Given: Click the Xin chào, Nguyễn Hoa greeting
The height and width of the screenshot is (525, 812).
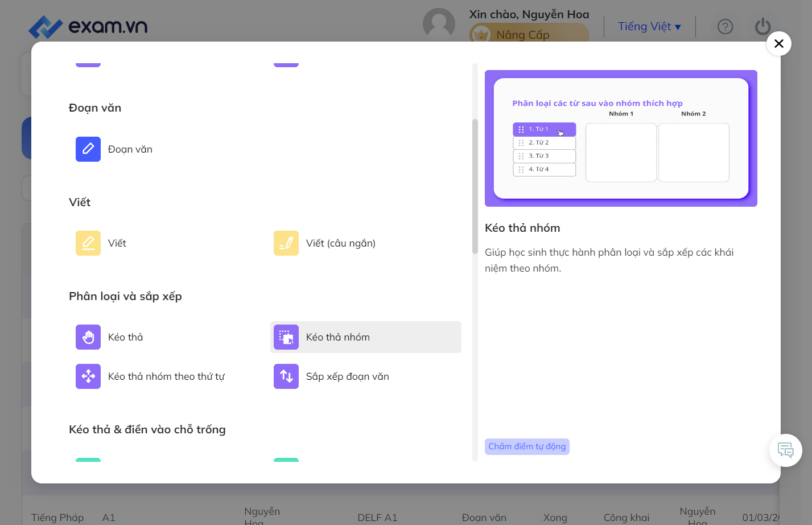Looking at the screenshot, I should coord(529,14).
